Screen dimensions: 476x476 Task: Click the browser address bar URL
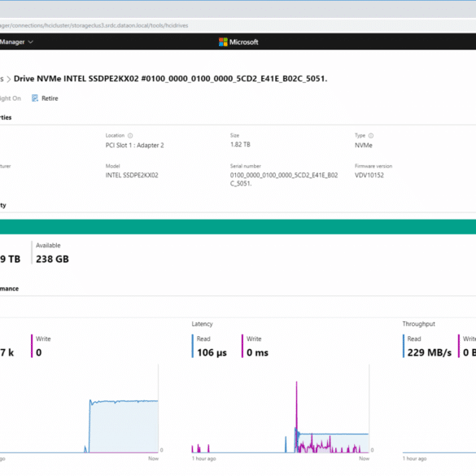[x=94, y=25]
